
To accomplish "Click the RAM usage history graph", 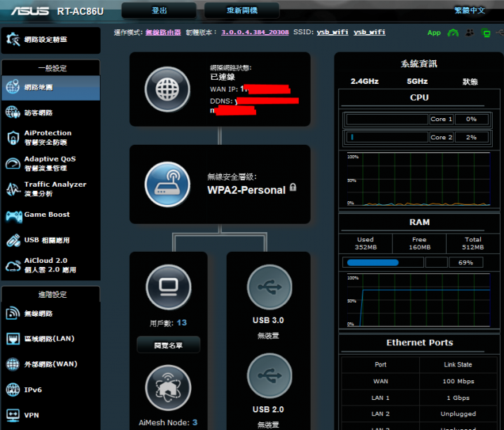I will pos(419,300).
